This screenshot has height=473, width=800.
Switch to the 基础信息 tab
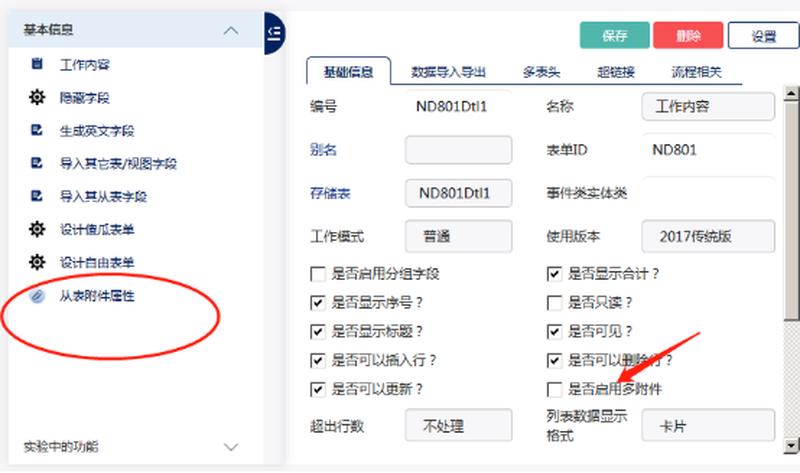click(348, 72)
